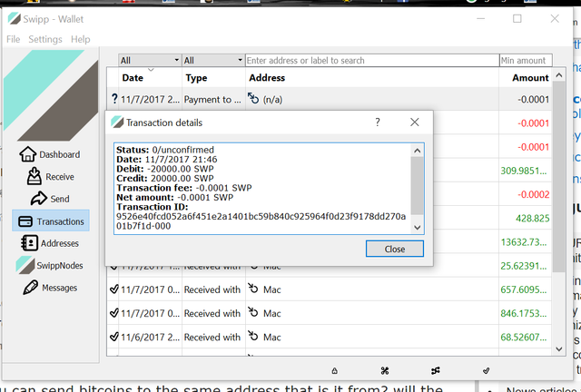Click the Close button in dialog
The image size is (581, 392).
(395, 249)
